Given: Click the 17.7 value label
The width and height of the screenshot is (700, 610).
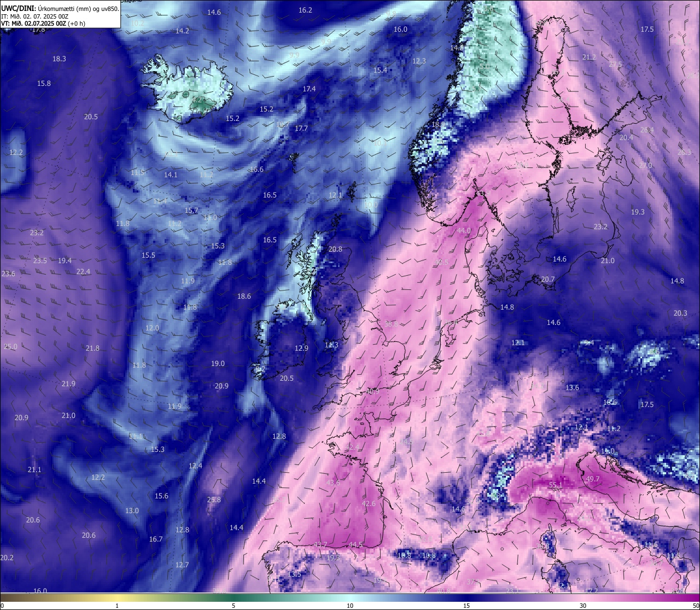Looking at the screenshot, I should click(x=301, y=129).
